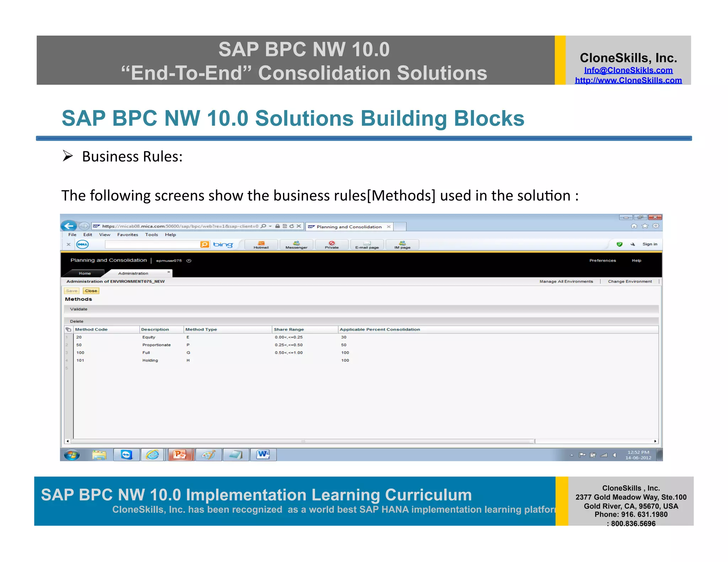
Task: Close the Bing toolbar with the X
Action: 69,244
